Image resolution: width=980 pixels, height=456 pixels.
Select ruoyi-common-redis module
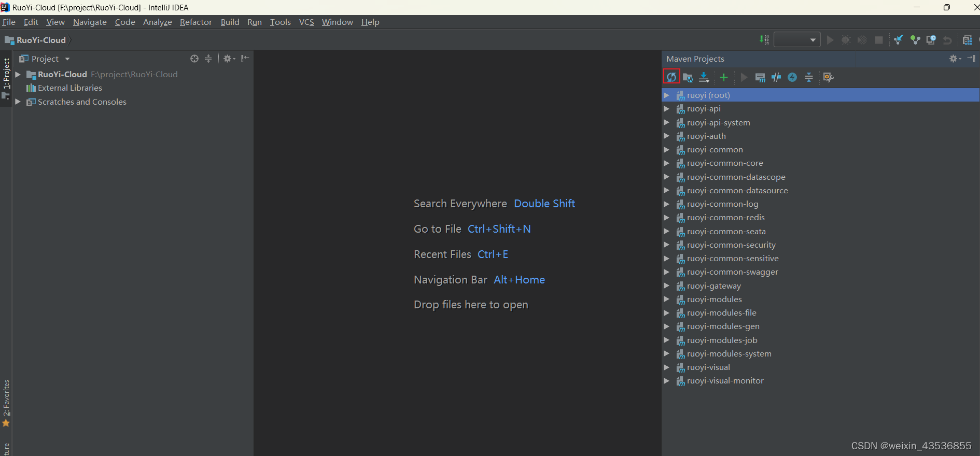(x=725, y=218)
